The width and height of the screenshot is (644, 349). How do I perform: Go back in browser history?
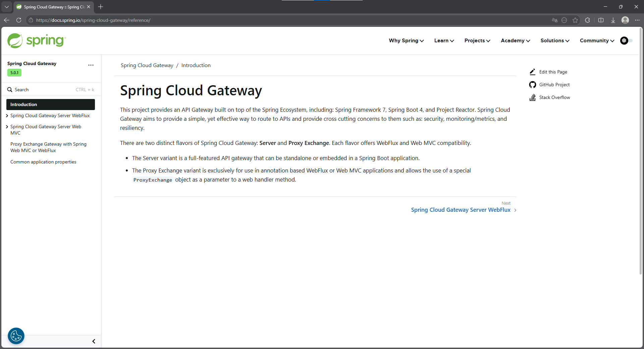7,20
